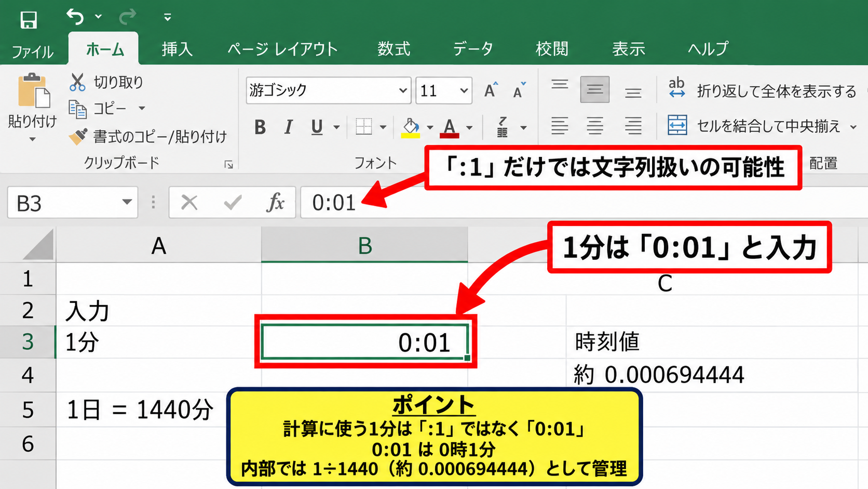
Task: Open the 游ゴシック font name dropdown
Action: [x=403, y=90]
